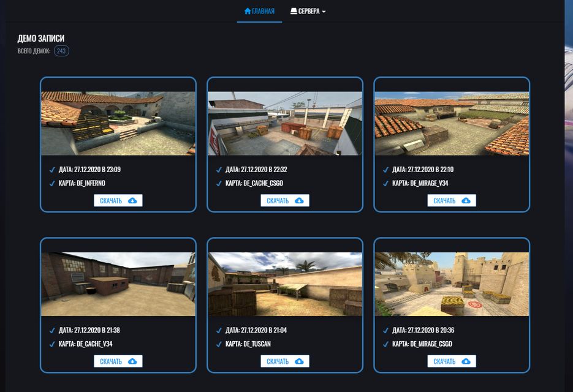Click the checkmark beside КАРТА: DE_CACHE_CSGO
573x392 pixels.
point(219,183)
